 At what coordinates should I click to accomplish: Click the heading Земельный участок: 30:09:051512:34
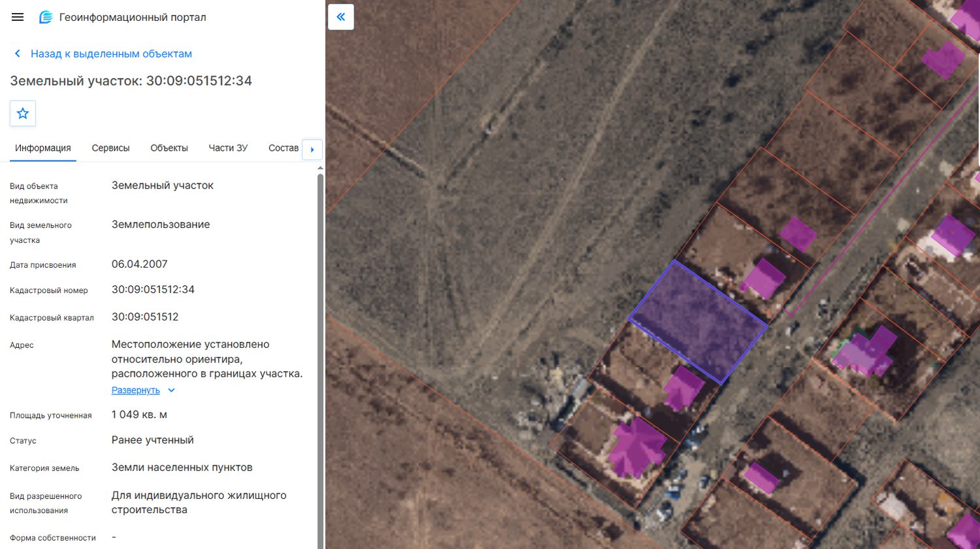pyautogui.click(x=131, y=81)
